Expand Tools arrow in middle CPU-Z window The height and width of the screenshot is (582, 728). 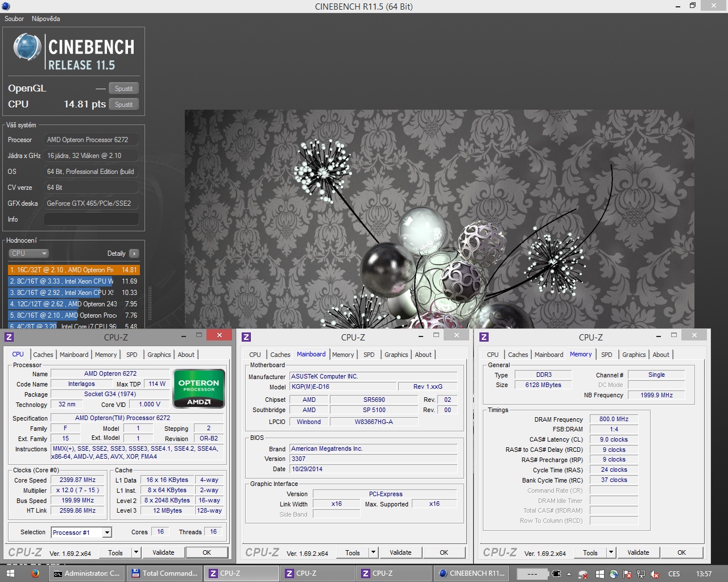pyautogui.click(x=373, y=552)
